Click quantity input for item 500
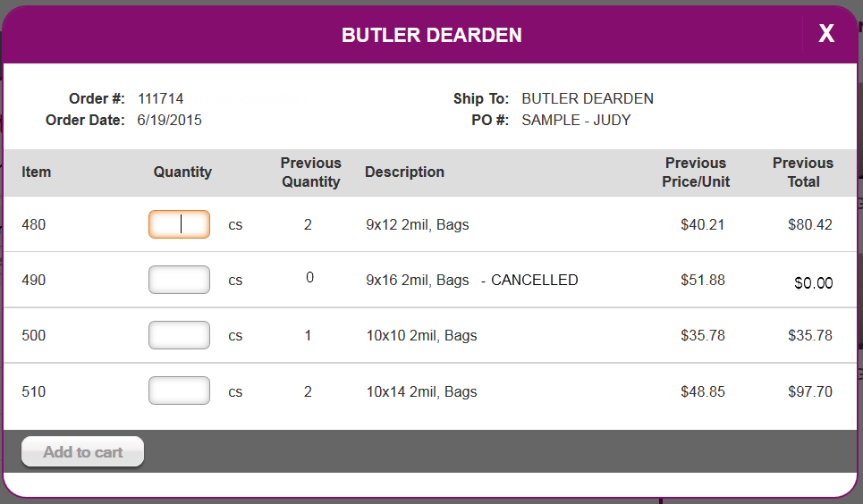 pyautogui.click(x=179, y=335)
